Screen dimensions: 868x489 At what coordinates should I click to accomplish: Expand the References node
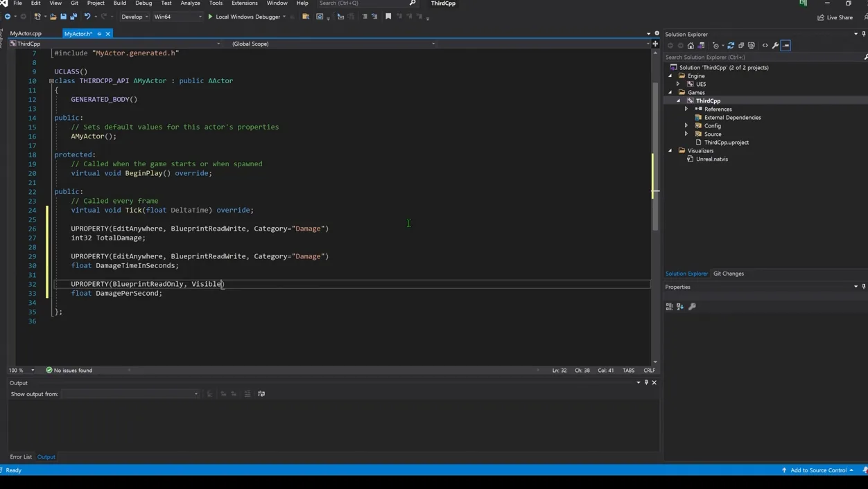coord(687,109)
